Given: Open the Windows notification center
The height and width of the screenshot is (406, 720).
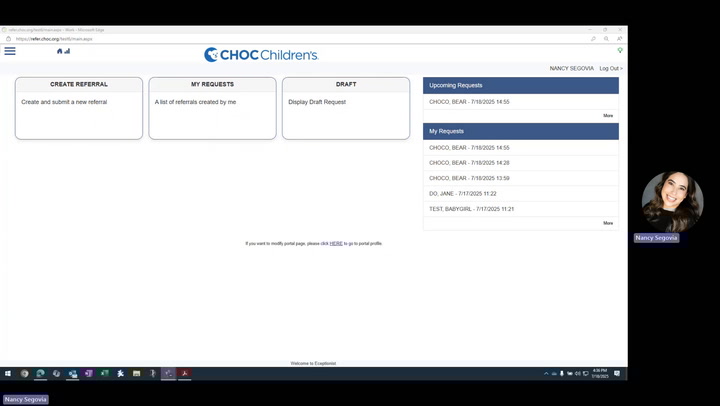Looking at the screenshot, I should (617, 373).
